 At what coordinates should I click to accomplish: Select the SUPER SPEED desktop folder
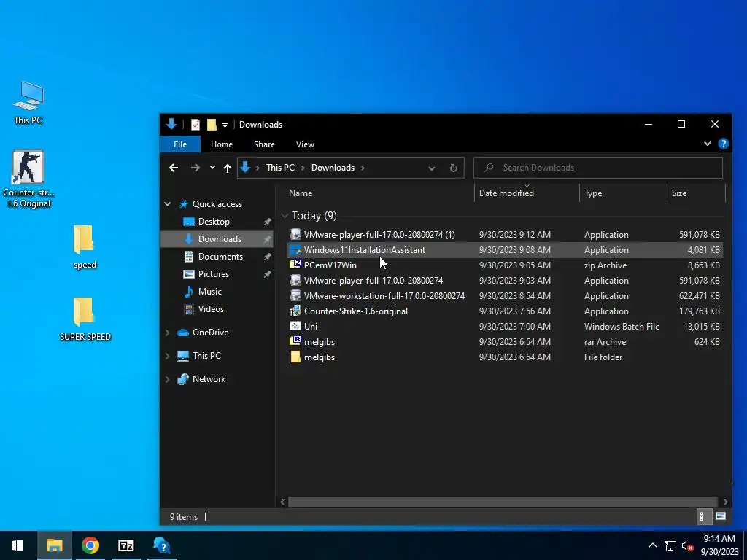coord(85,319)
